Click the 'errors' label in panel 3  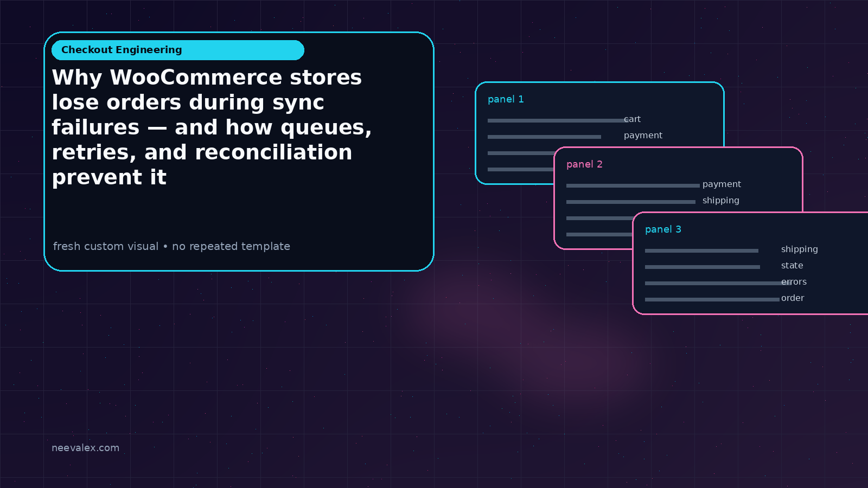pyautogui.click(x=794, y=282)
